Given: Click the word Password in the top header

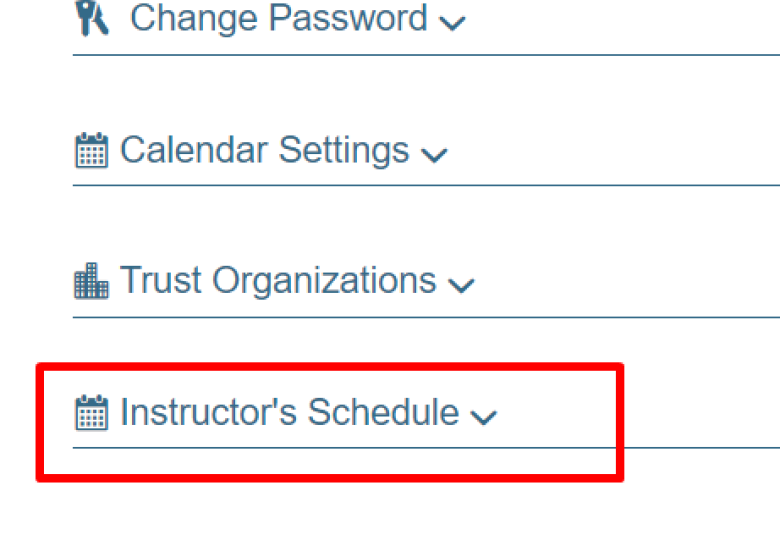Looking at the screenshot, I should coord(348,18).
